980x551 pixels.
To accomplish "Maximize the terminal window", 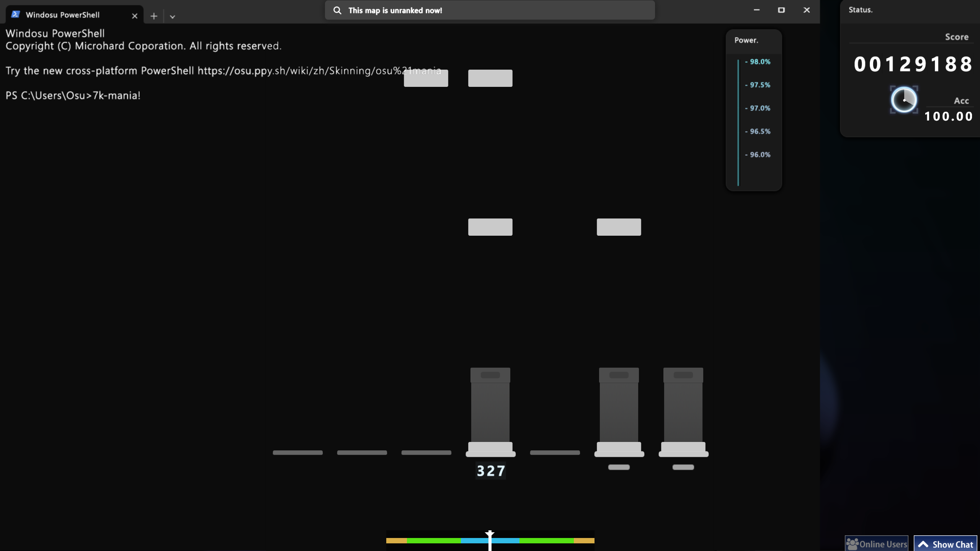I will [781, 10].
